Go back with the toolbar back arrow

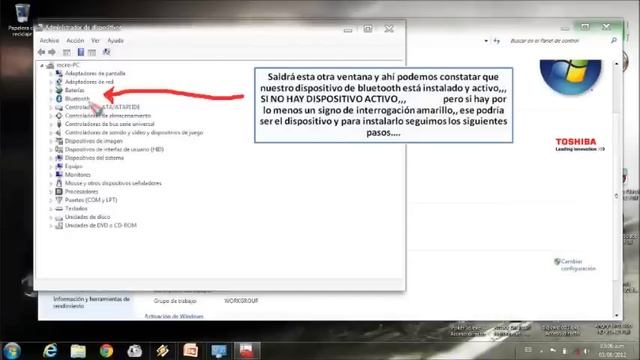[x=41, y=52]
